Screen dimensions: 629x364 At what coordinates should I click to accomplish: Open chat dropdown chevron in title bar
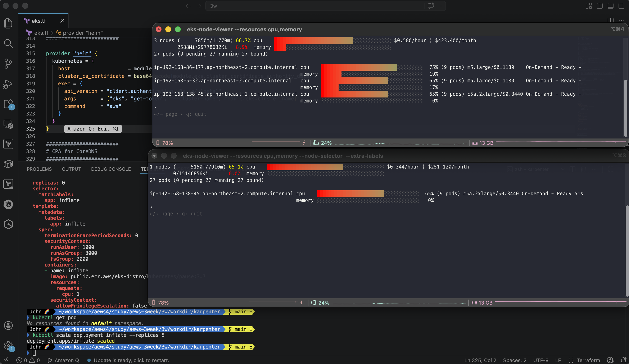click(x=441, y=6)
